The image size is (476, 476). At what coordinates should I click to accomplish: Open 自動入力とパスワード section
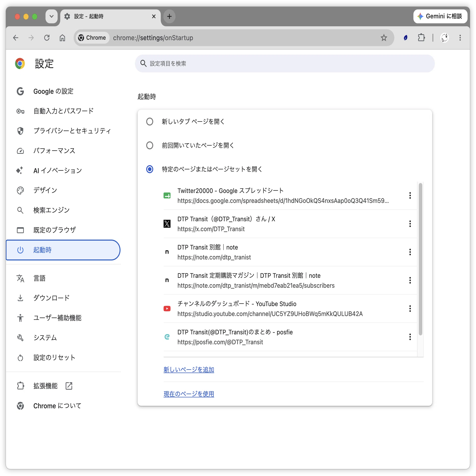click(x=63, y=111)
